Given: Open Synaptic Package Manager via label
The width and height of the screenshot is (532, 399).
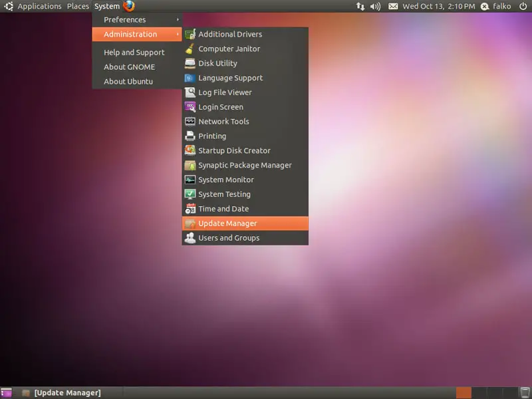Looking at the screenshot, I should (245, 165).
